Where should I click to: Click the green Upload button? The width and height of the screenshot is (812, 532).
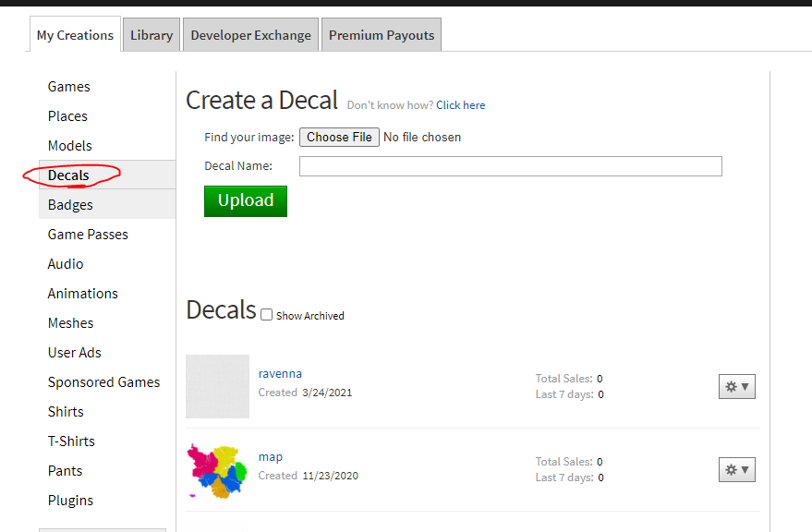(x=246, y=201)
